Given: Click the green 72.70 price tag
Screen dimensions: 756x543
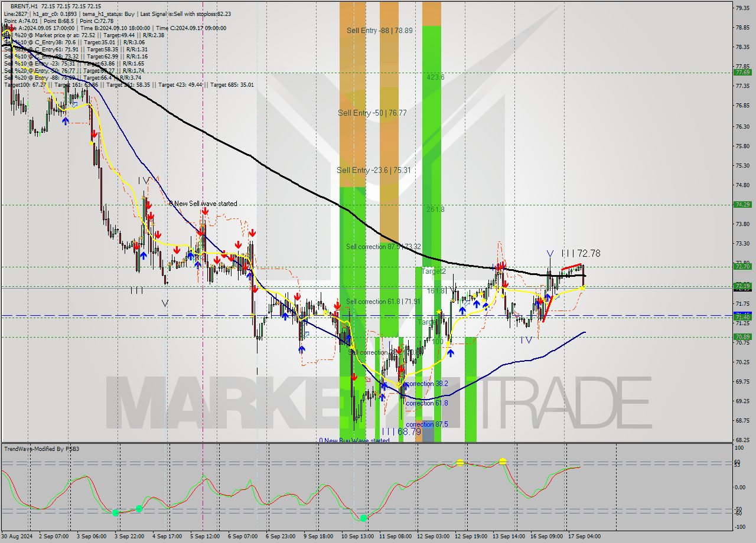Looking at the screenshot, I should pos(742,267).
